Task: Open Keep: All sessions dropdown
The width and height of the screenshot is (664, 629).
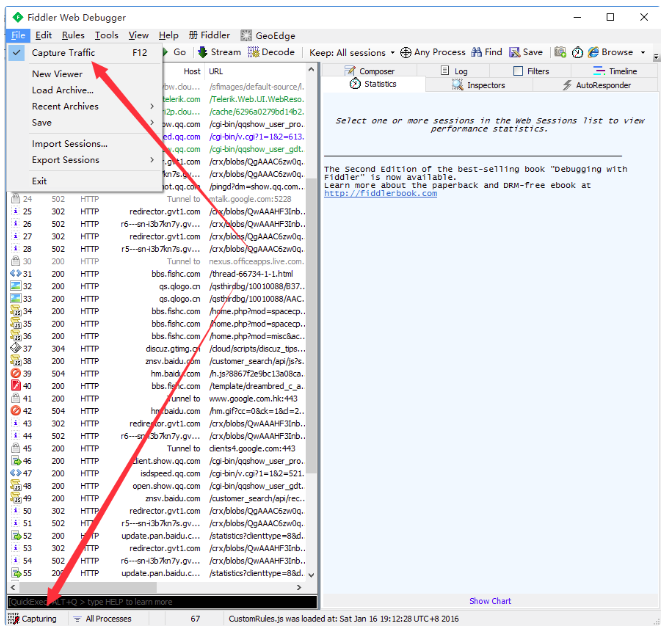Action: [351, 53]
